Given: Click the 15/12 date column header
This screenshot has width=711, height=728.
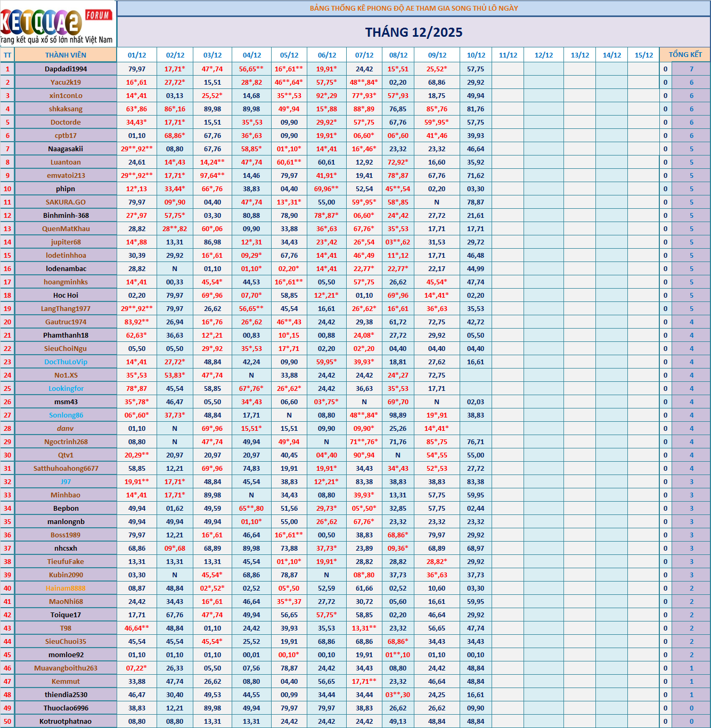Looking at the screenshot, I should pyautogui.click(x=643, y=55).
